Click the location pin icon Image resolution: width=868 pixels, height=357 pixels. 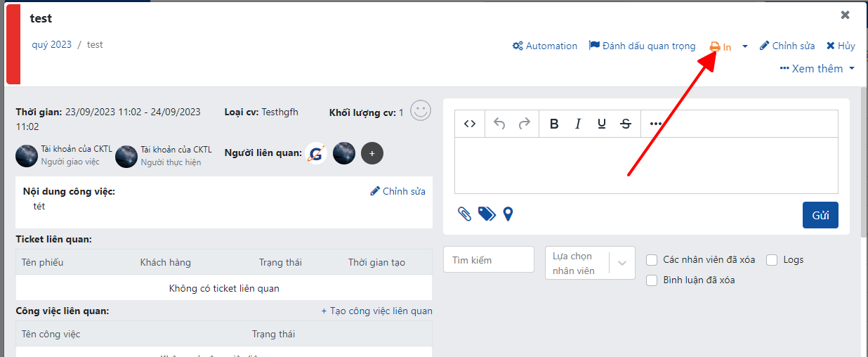coord(508,214)
